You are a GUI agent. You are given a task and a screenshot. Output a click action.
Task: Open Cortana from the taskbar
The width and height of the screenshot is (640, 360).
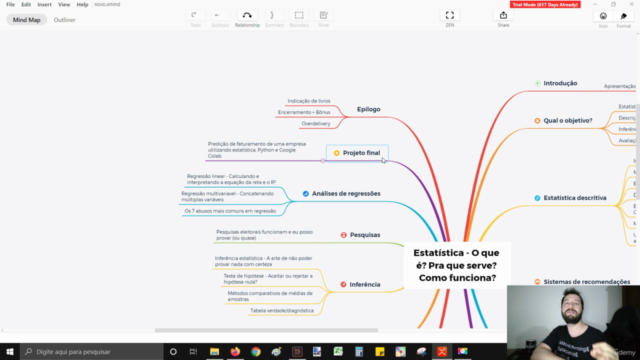coord(173,351)
